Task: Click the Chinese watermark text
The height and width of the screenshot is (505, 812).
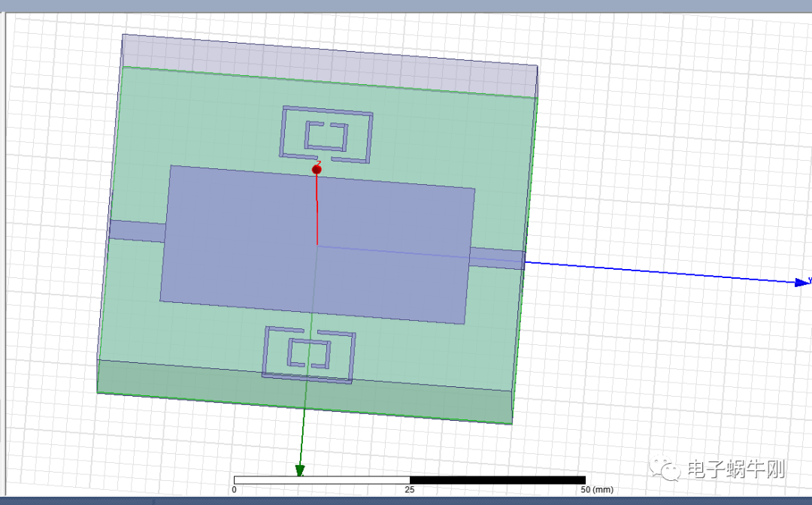Action: pos(735,470)
